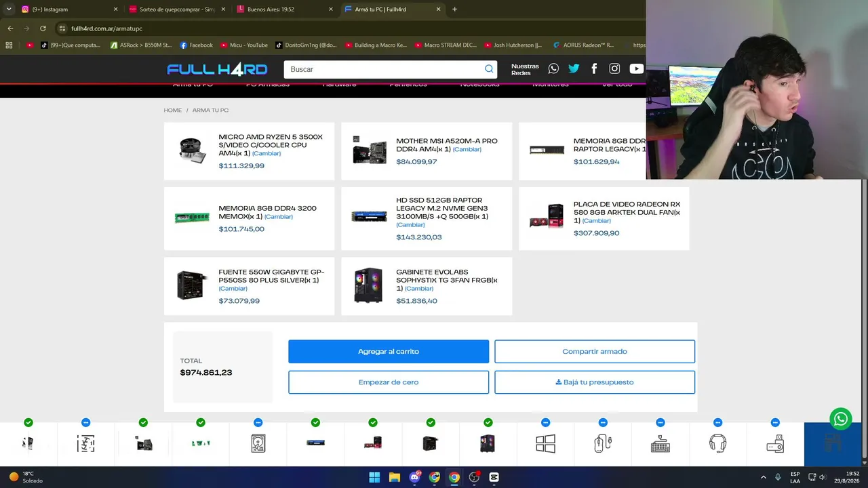The height and width of the screenshot is (488, 868).
Task: Click Empezar de cero button
Action: 389,382
